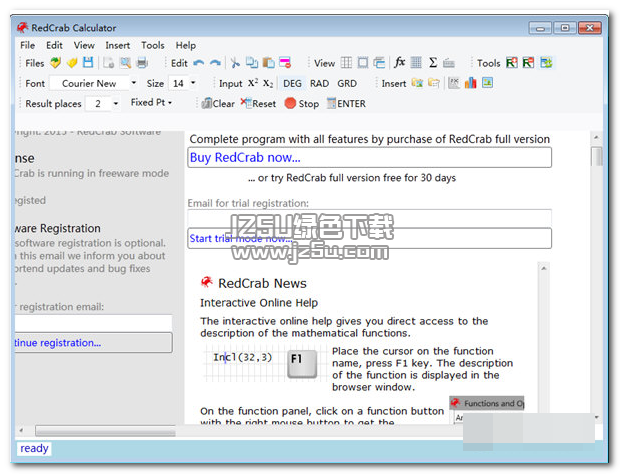This screenshot has width=620, height=474.
Task: Open the File menu
Action: [x=27, y=45]
